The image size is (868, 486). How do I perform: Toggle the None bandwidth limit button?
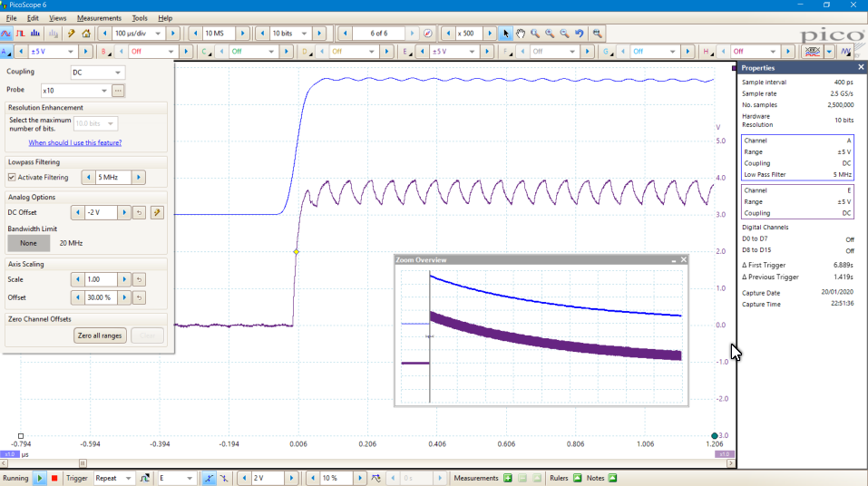coord(28,243)
